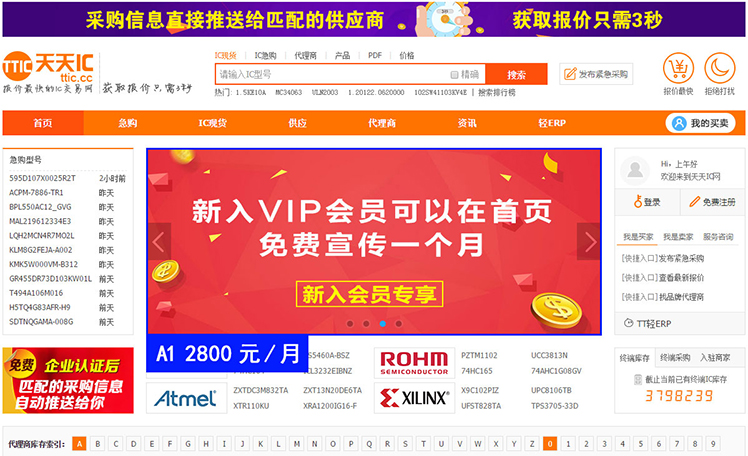Click the crescent moon 拒绝打扰 icon

point(719,68)
